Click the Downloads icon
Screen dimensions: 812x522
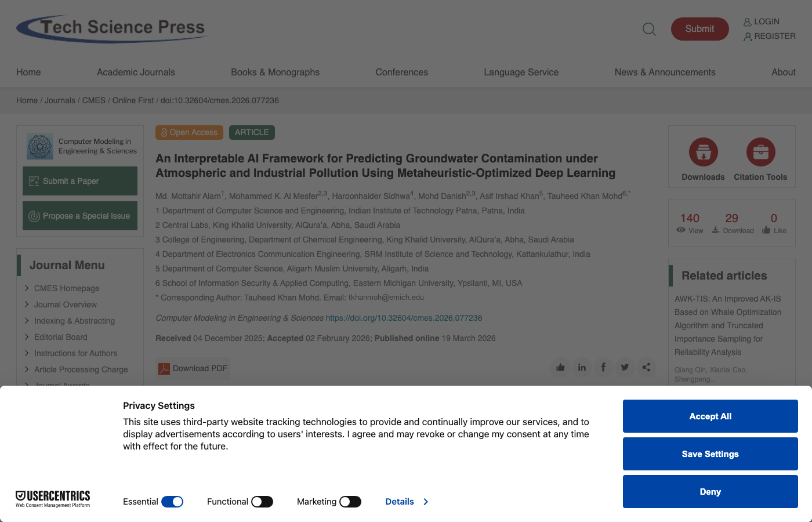(703, 152)
